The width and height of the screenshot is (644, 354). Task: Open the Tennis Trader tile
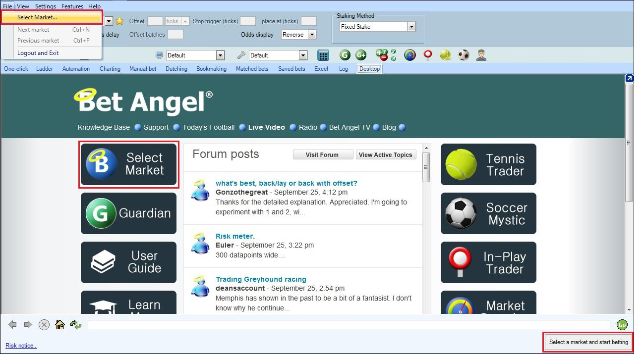point(488,164)
